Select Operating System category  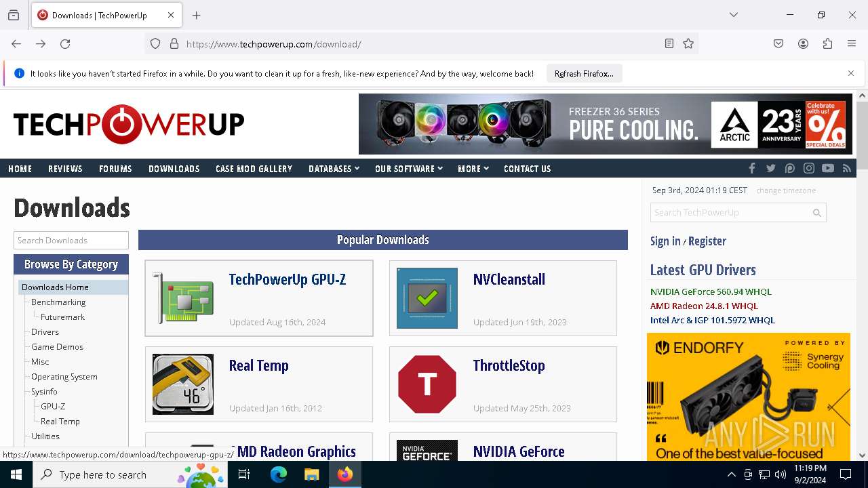point(64,377)
